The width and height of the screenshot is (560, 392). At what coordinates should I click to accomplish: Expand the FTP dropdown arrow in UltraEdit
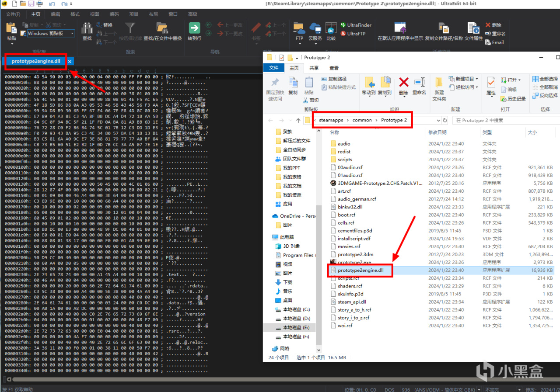click(299, 44)
